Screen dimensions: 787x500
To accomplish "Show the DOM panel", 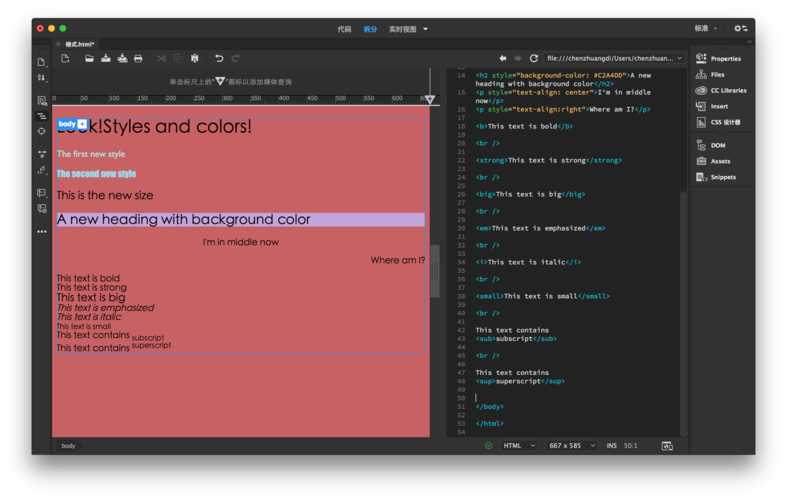I will tap(717, 145).
